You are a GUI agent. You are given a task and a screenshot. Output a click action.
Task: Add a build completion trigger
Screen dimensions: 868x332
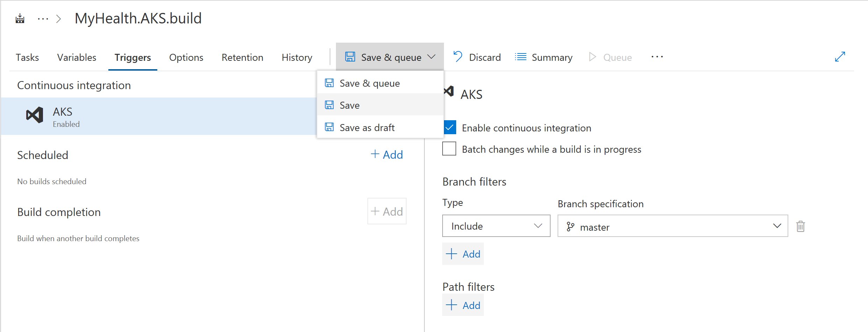(387, 211)
